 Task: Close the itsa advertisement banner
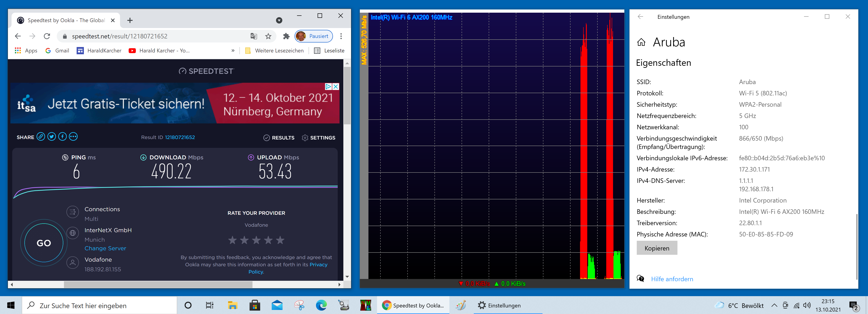tap(336, 87)
